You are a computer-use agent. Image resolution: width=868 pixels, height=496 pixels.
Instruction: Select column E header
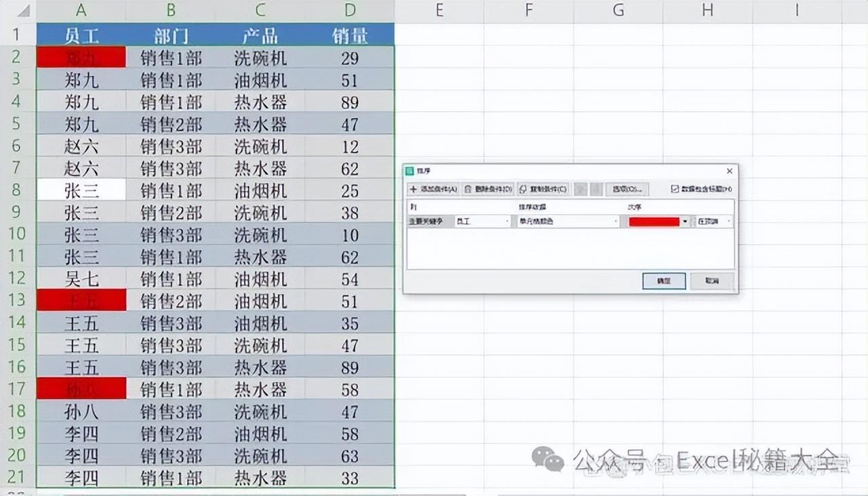point(439,10)
